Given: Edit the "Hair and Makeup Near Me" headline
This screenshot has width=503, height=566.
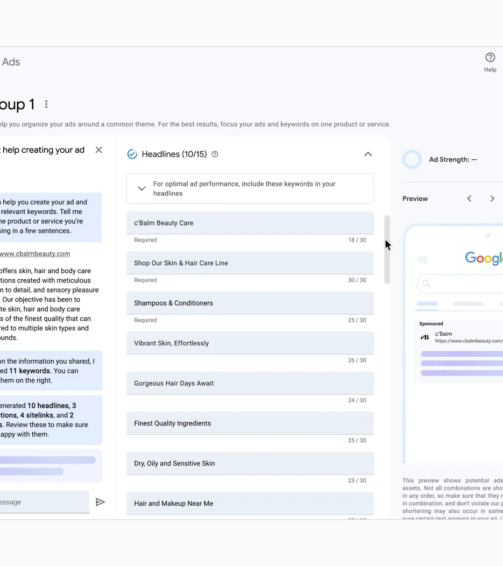Looking at the screenshot, I should (x=250, y=504).
